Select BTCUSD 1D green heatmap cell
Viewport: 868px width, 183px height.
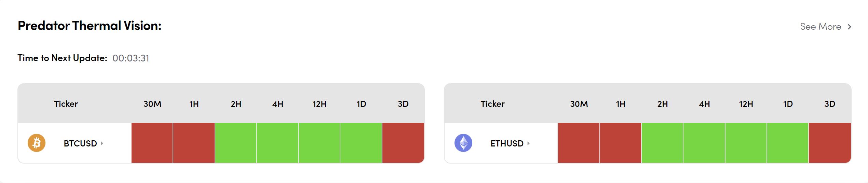click(361, 143)
